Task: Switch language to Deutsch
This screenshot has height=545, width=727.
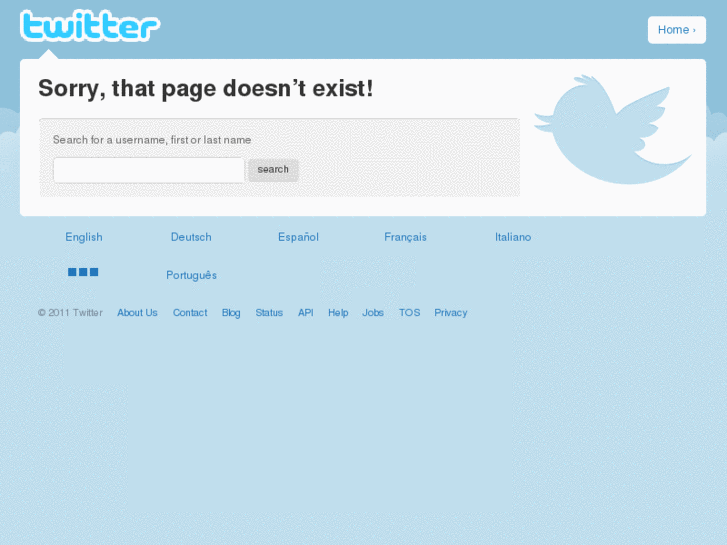Action: coord(191,237)
